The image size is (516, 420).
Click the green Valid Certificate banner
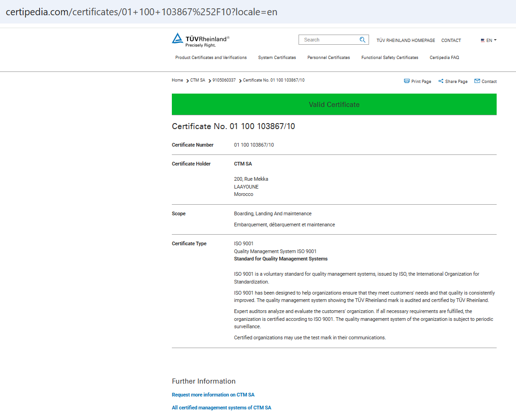point(334,104)
